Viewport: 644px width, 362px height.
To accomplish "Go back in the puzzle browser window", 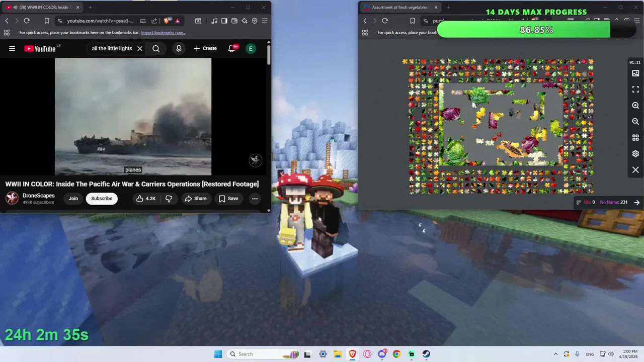I will tap(365, 21).
